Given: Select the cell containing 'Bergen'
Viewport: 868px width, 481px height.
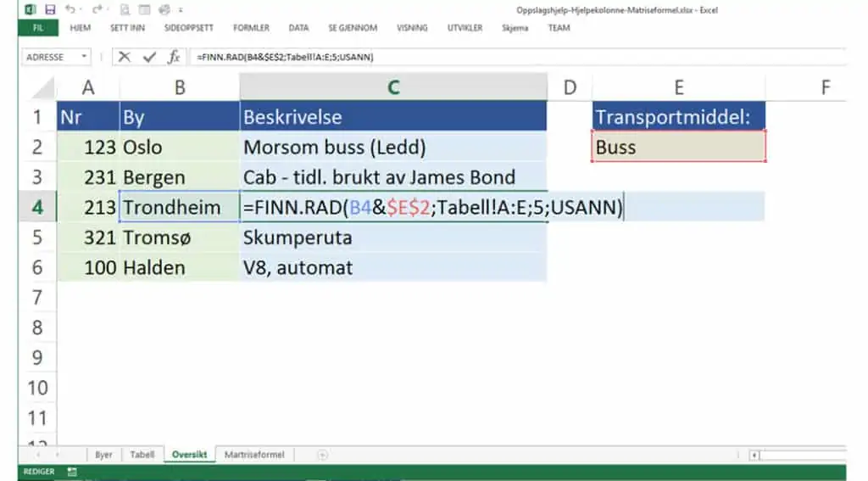Looking at the screenshot, I should pyautogui.click(x=180, y=177).
